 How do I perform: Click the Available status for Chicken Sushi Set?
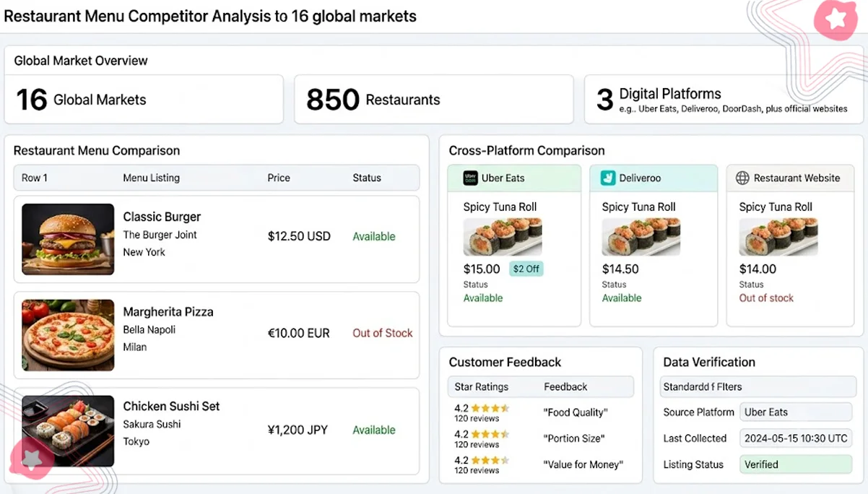click(x=374, y=430)
